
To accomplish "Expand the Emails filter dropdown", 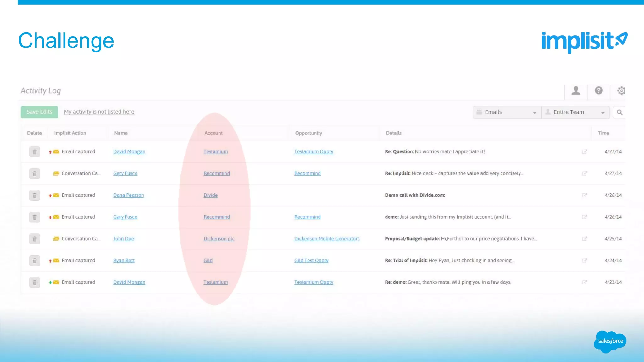I will pyautogui.click(x=507, y=112).
